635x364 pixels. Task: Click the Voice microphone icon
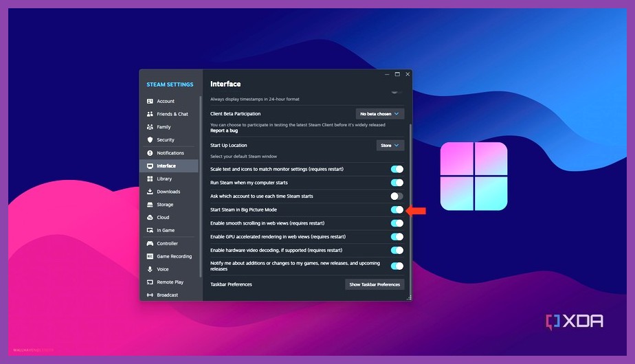pyautogui.click(x=150, y=269)
